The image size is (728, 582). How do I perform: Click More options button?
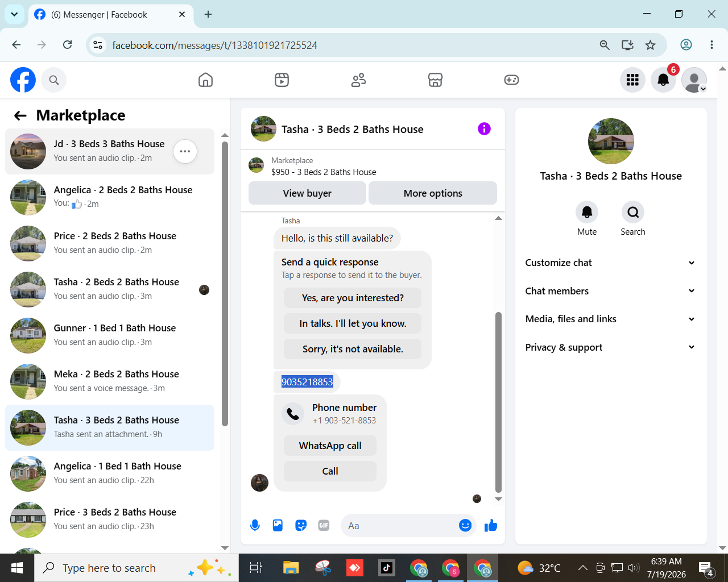[x=433, y=193]
